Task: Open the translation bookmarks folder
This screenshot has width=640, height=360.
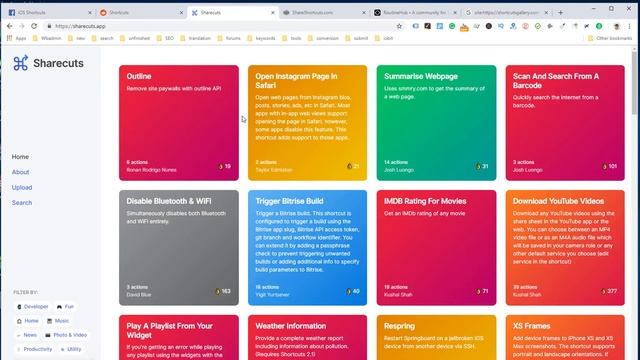Action: (196, 38)
